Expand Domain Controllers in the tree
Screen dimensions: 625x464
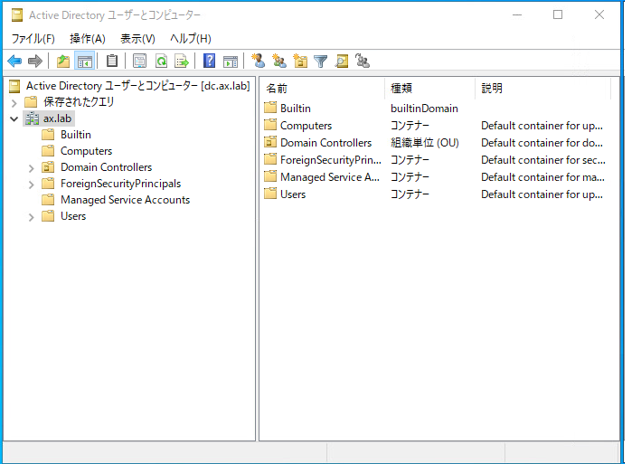coord(32,168)
